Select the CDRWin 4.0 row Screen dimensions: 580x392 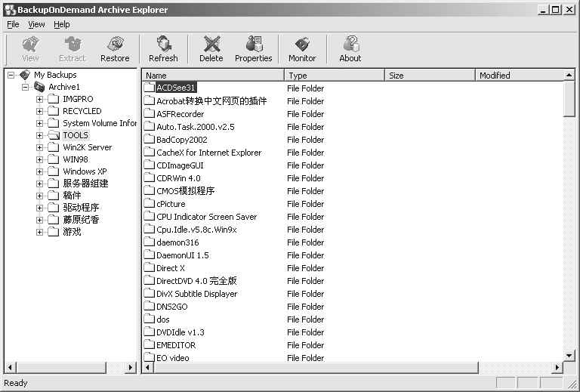tap(178, 178)
